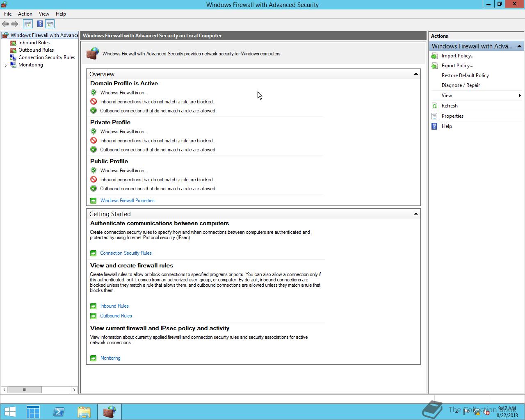Click the Import Policy green arrow icon
The width and height of the screenshot is (525, 420).
434,56
